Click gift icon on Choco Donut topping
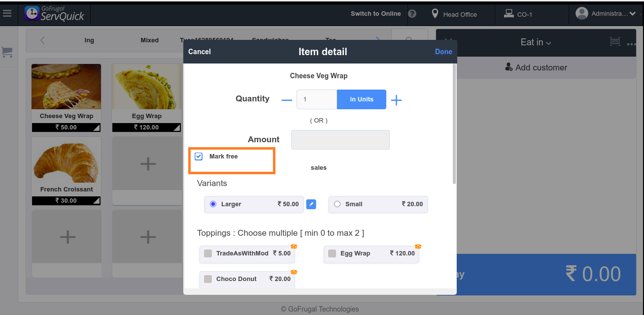Image resolution: width=644 pixels, height=315 pixels. [294, 272]
